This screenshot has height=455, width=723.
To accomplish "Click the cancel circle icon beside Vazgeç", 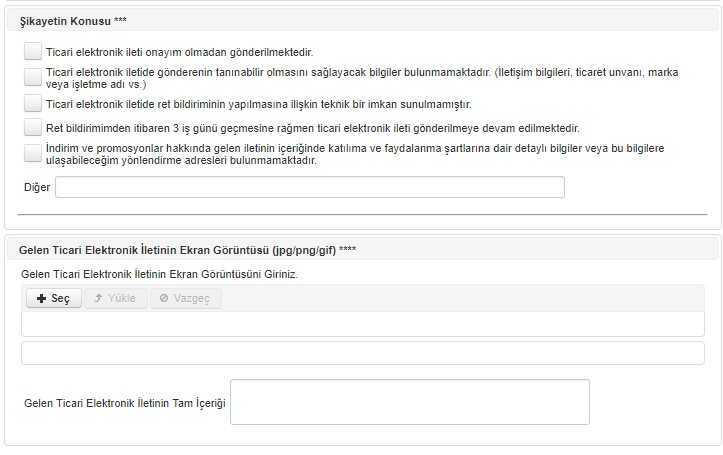I will [164, 298].
